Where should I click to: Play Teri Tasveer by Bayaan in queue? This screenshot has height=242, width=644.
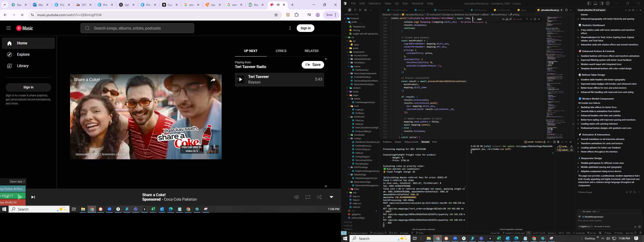[x=240, y=80]
